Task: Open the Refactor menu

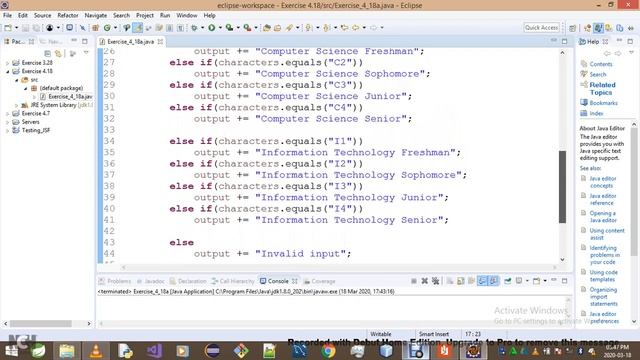Action: coord(68,15)
